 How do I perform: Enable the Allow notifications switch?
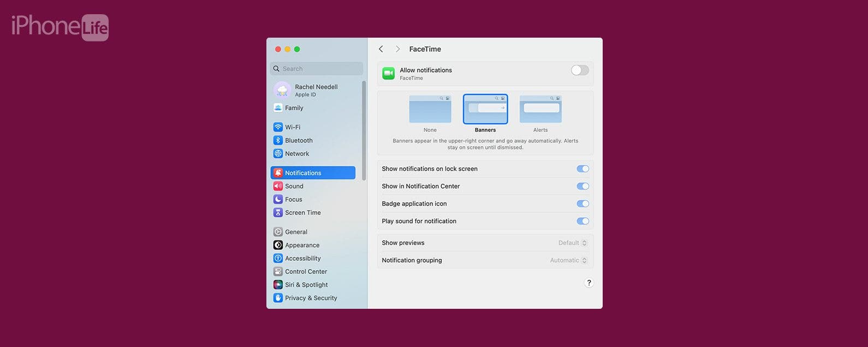coord(580,70)
